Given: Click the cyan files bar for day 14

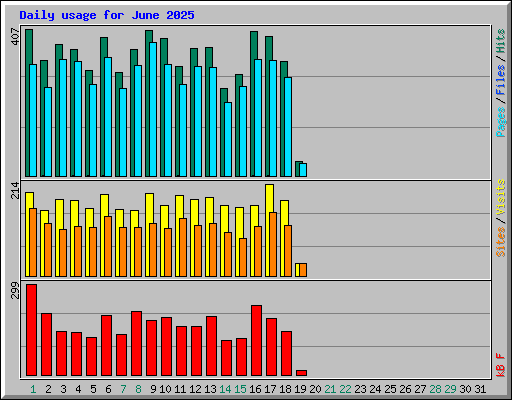Looking at the screenshot, I should click(x=228, y=139).
